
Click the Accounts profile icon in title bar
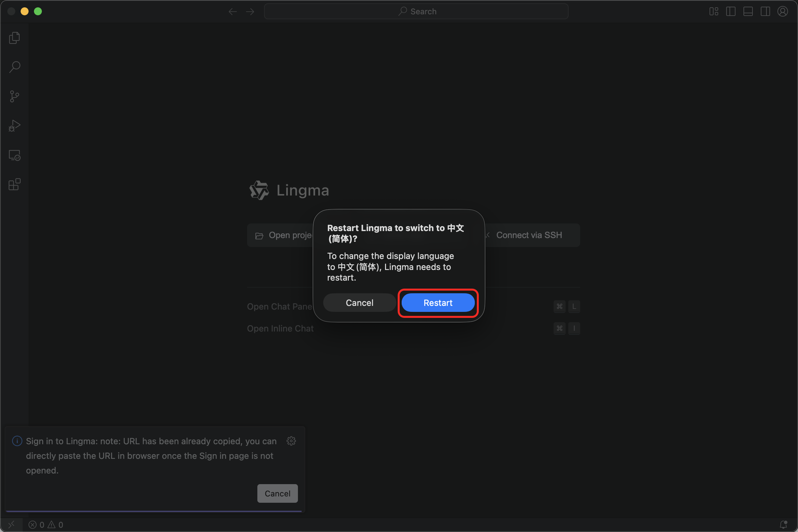[782, 12]
